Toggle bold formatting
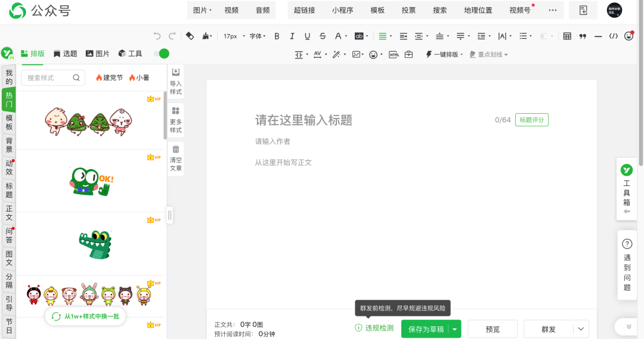The width and height of the screenshot is (644, 339). point(277,36)
